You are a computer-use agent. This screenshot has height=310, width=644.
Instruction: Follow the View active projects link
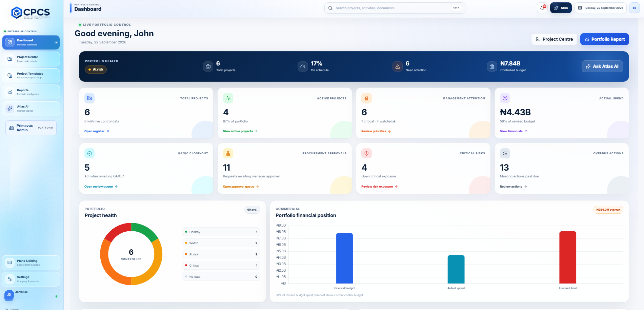[x=240, y=131]
